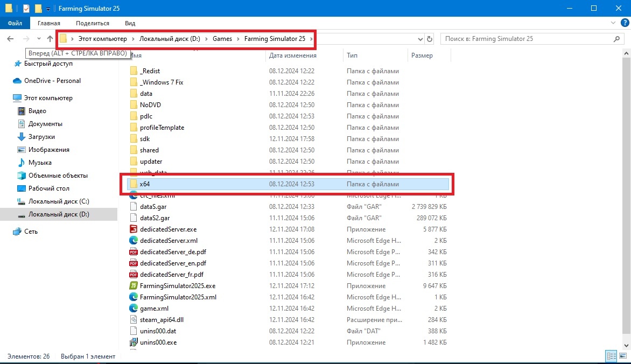Screen dimensions: 631x364
Task: Open Музыка in the navigation pane
Action: point(40,162)
